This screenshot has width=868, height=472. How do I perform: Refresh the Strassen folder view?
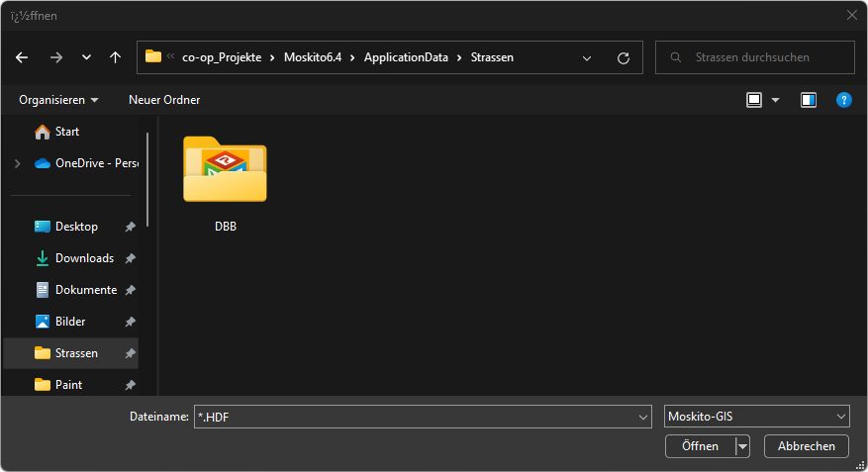[623, 57]
